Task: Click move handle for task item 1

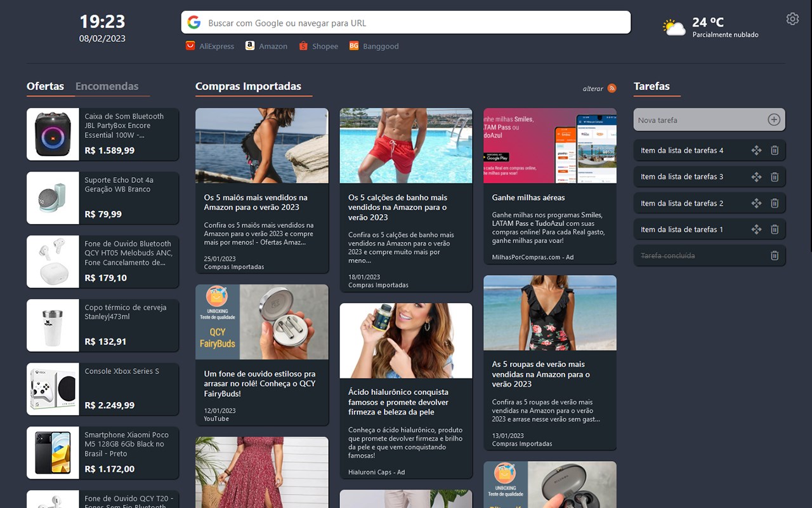Action: pyautogui.click(x=756, y=229)
